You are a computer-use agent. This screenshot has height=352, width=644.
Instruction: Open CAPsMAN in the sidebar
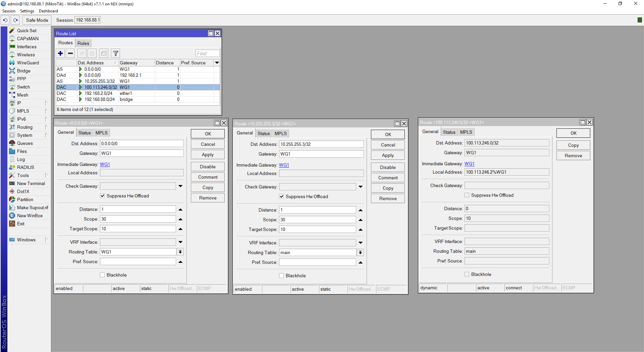28,39
